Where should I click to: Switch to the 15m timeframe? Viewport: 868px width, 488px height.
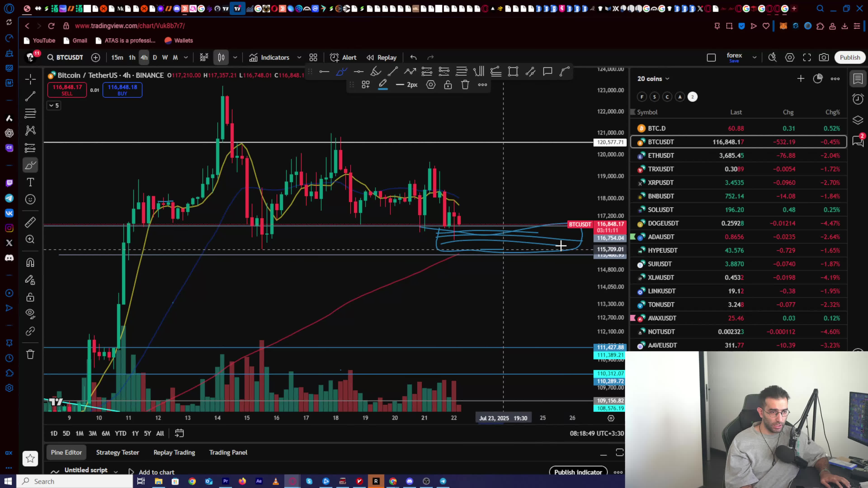[117, 58]
